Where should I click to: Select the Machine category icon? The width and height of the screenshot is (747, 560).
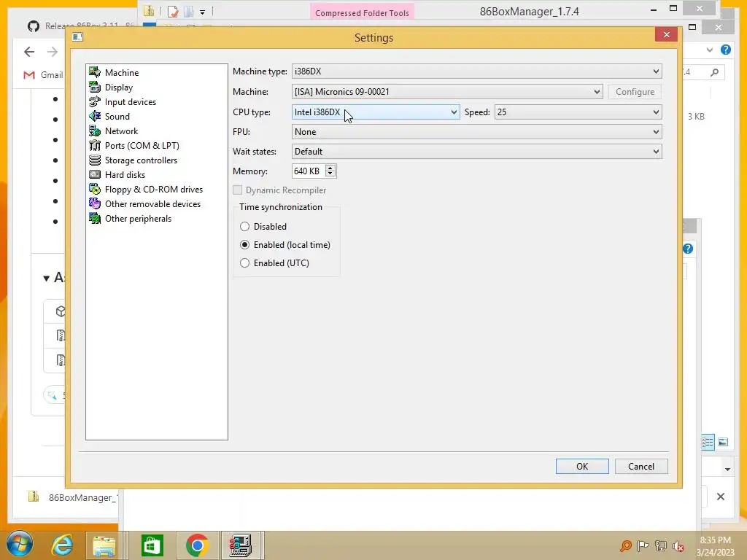pos(95,72)
